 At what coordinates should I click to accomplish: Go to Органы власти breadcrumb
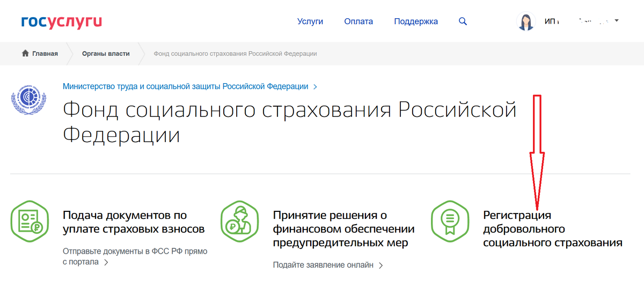(x=106, y=54)
